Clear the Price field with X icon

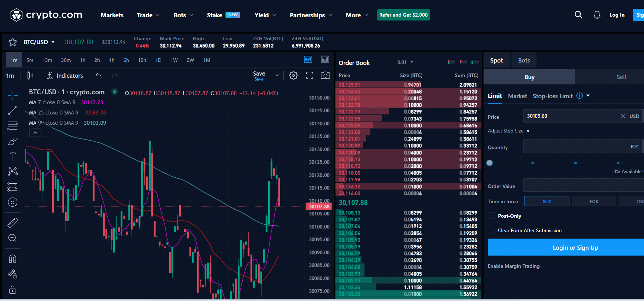(623, 116)
